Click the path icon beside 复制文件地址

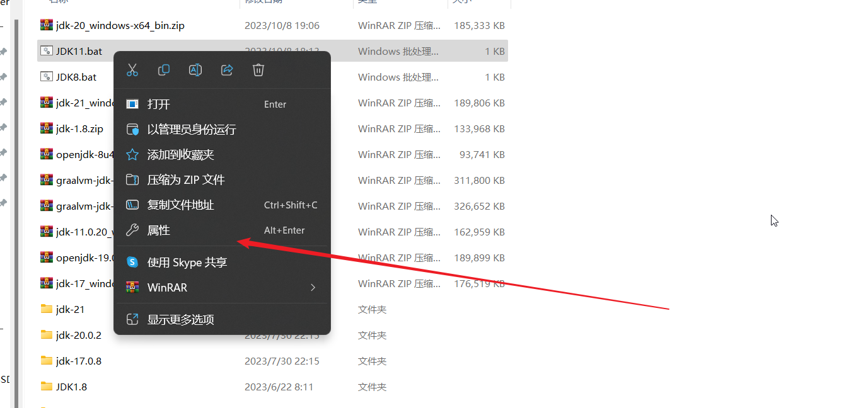click(132, 205)
